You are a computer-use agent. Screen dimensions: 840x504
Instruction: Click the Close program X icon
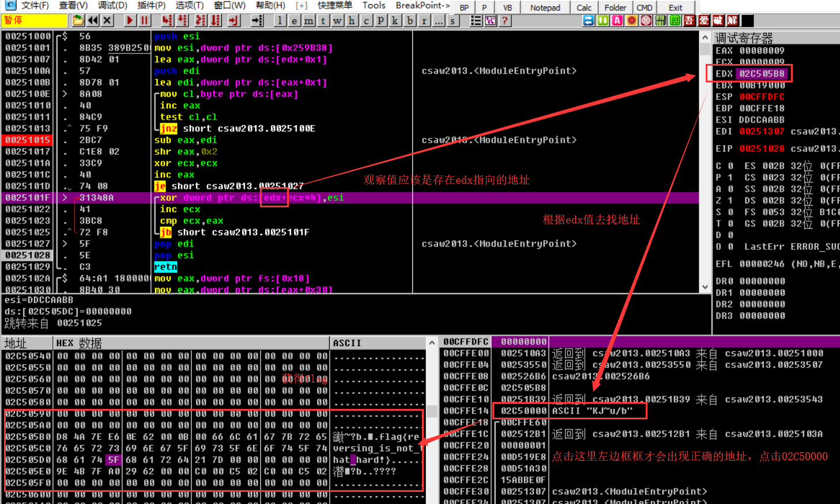(107, 21)
